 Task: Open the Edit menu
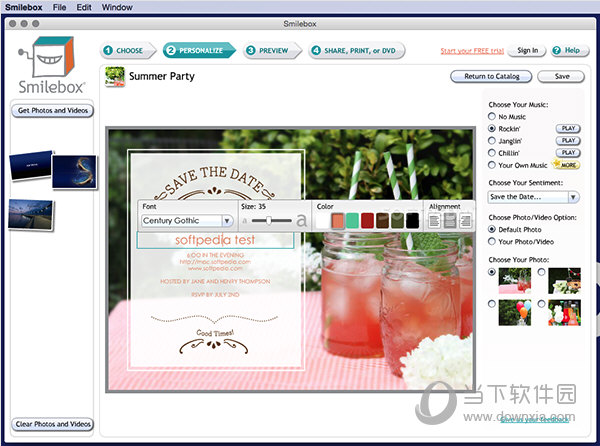[84, 7]
